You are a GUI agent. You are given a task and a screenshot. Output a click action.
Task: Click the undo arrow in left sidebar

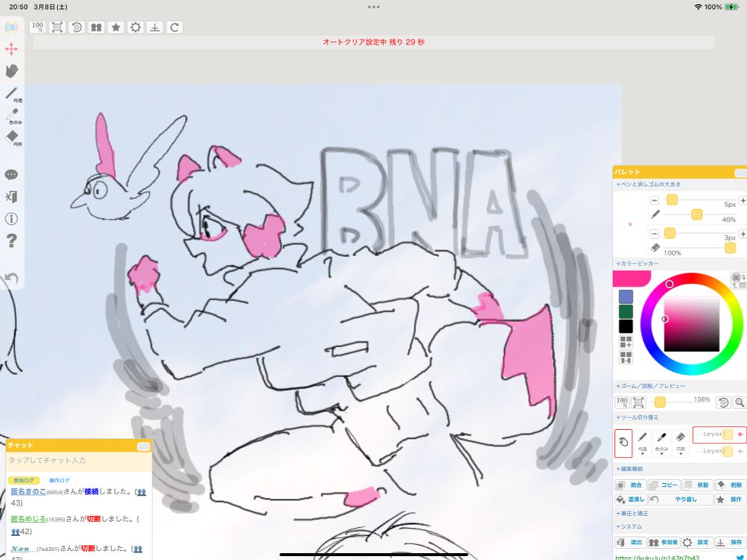[11, 279]
